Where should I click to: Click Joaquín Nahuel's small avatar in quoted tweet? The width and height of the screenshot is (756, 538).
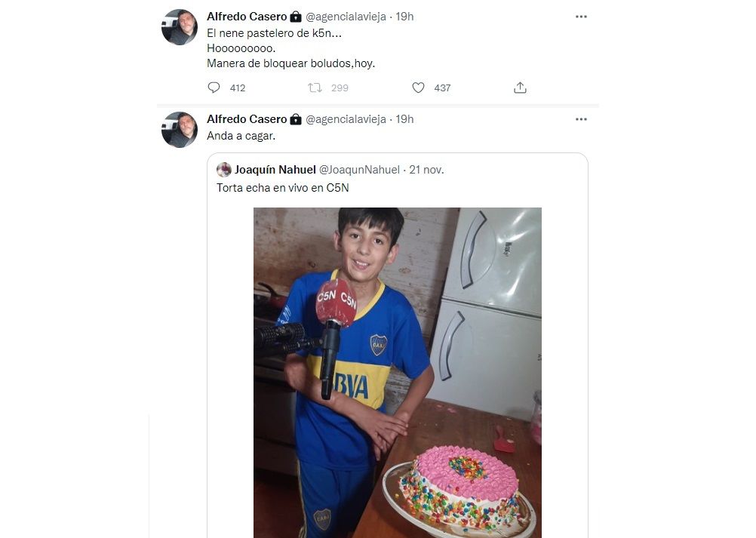click(224, 170)
